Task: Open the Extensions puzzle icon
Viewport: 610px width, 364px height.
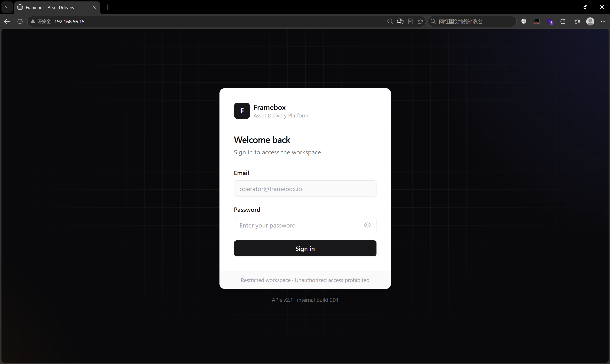Action: 563,22
